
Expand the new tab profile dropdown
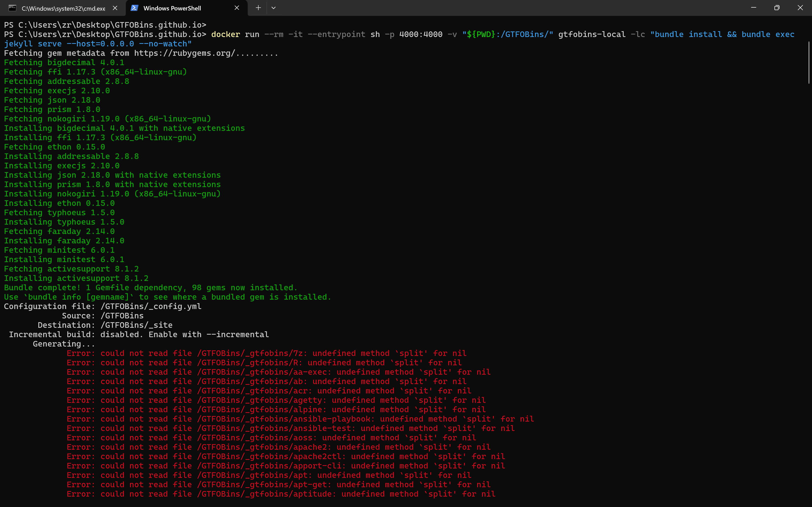[x=274, y=8]
